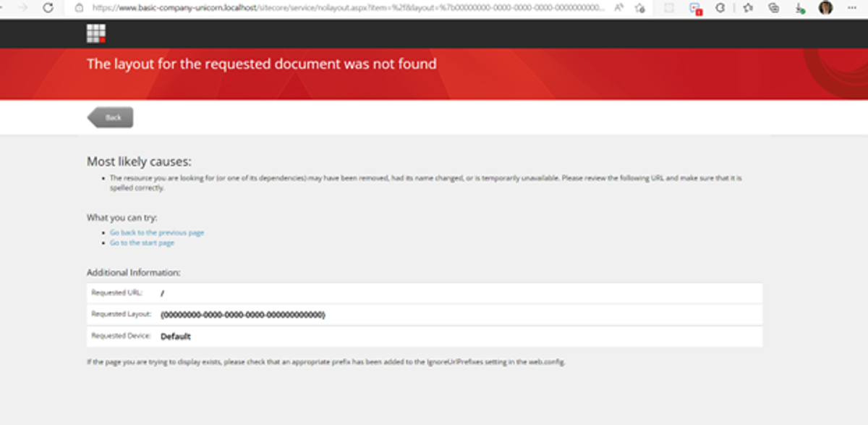Viewport: 868px width, 425px height.
Task: Select the Requested Layout GUID value
Action: [242, 315]
